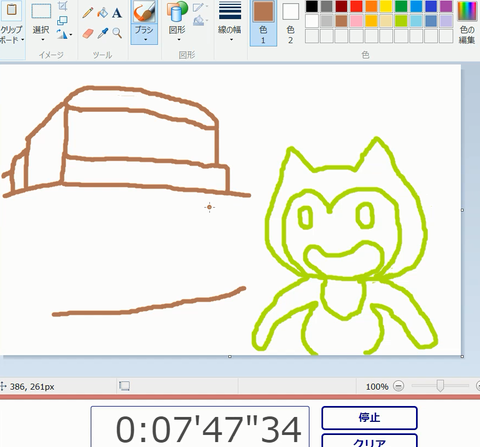This screenshot has height=447, width=480.
Task: Pick the green color swatch
Action: [x=401, y=6]
